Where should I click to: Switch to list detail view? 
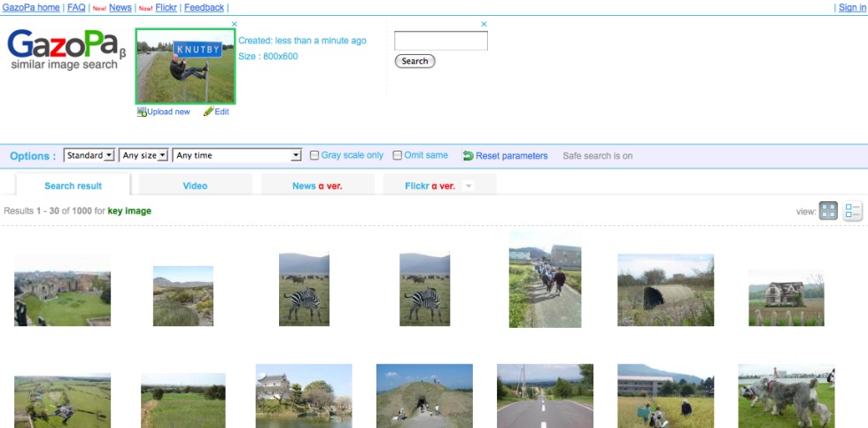point(853,211)
